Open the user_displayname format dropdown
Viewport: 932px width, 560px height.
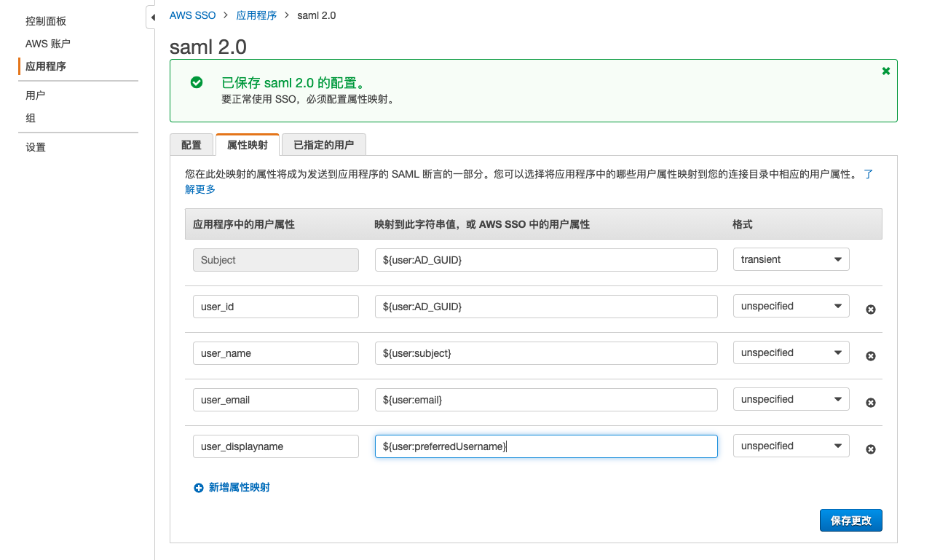pos(791,446)
